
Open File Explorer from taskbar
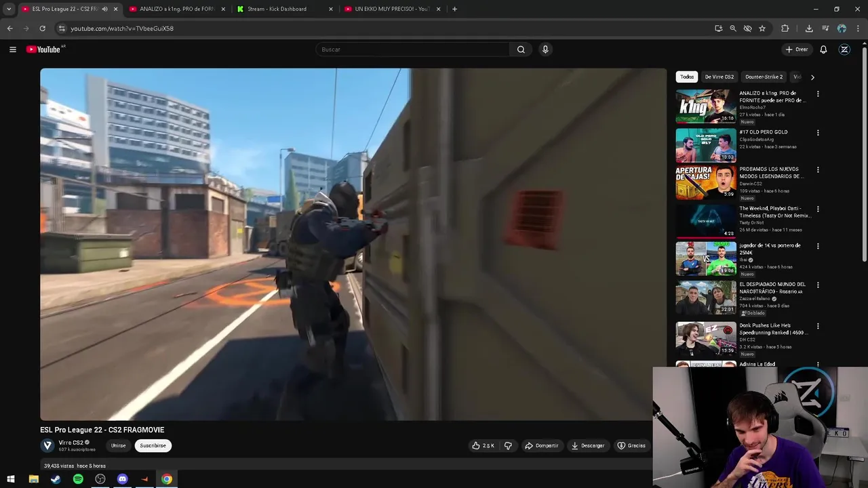[33, 479]
